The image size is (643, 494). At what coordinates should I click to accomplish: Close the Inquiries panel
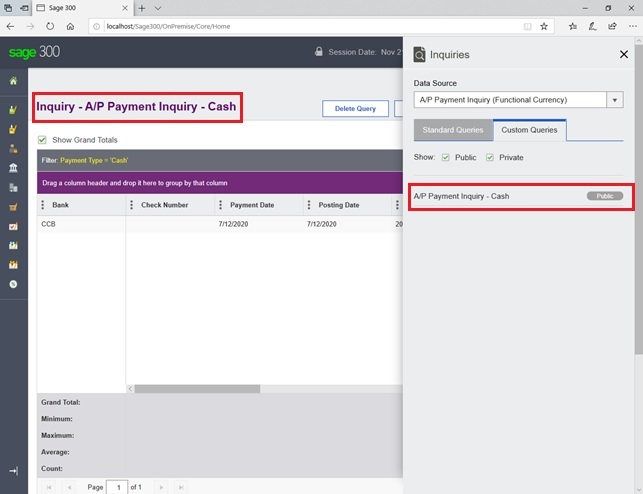pos(624,54)
